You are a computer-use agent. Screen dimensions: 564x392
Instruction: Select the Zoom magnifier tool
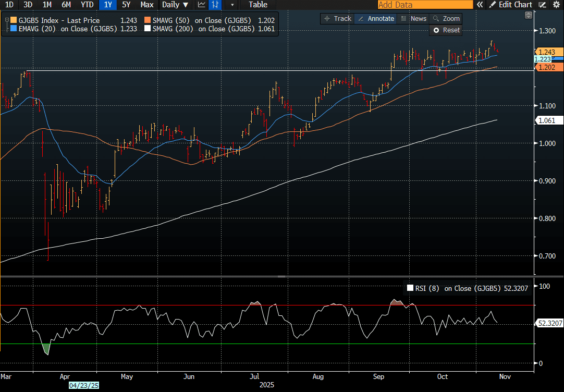coord(446,18)
